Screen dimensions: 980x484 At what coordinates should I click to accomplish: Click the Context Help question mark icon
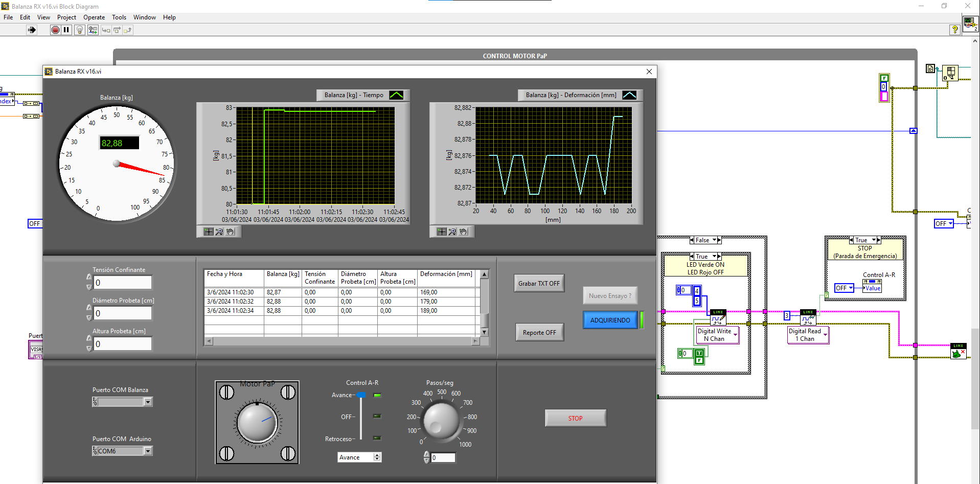[x=954, y=30]
